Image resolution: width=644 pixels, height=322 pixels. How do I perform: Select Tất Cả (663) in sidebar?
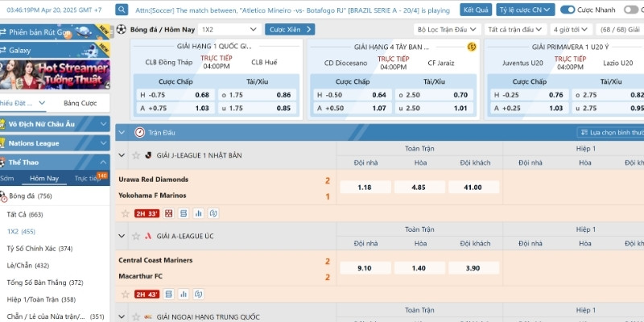25,214
